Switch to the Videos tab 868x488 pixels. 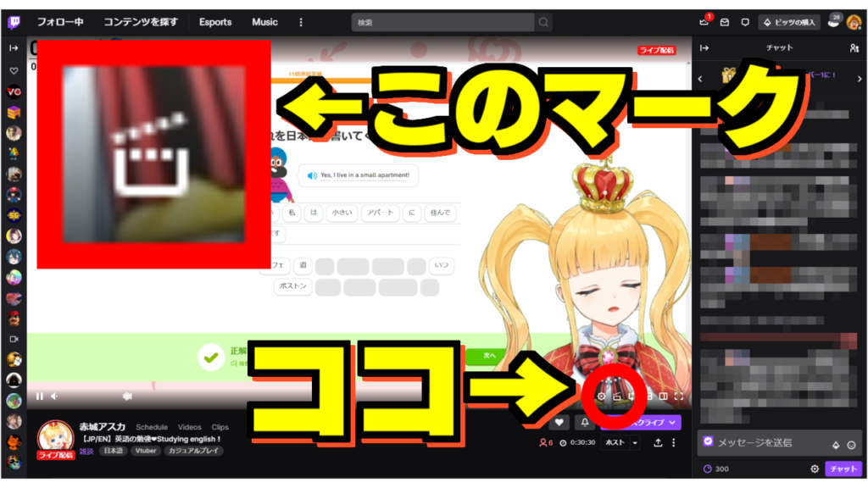point(189,427)
